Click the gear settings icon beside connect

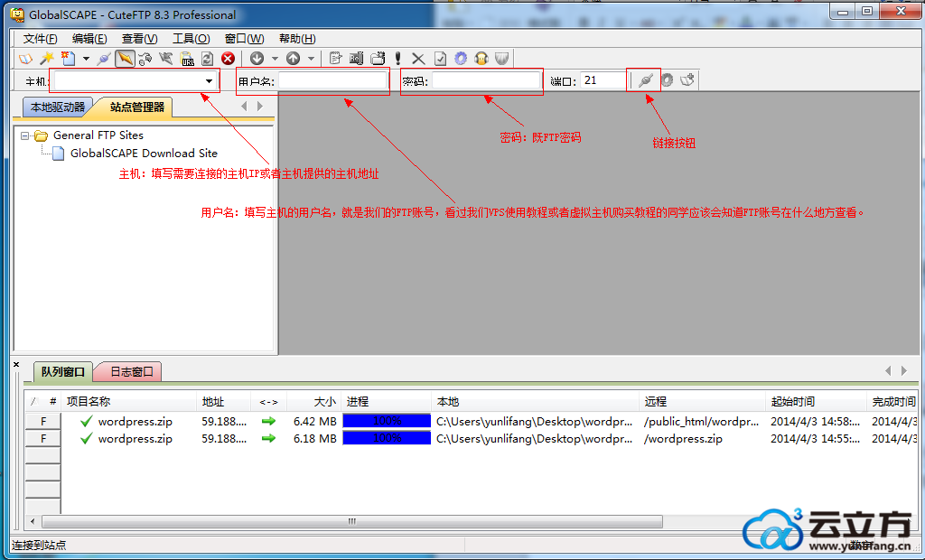pyautogui.click(x=667, y=80)
